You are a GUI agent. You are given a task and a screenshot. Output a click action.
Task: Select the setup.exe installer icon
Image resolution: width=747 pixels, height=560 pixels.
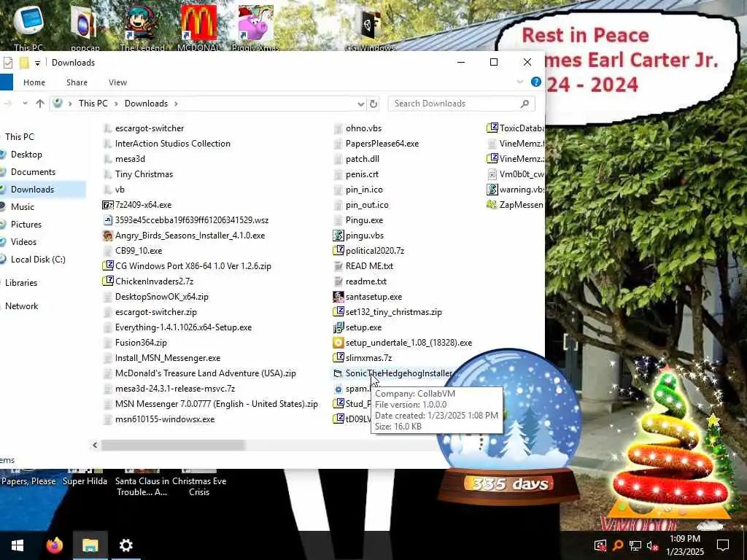click(x=338, y=327)
